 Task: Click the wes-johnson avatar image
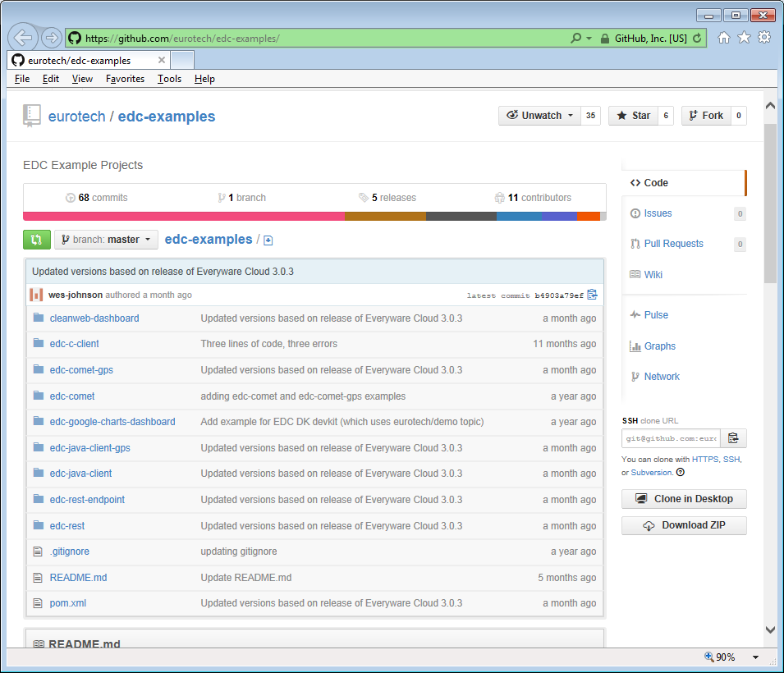[x=36, y=295]
